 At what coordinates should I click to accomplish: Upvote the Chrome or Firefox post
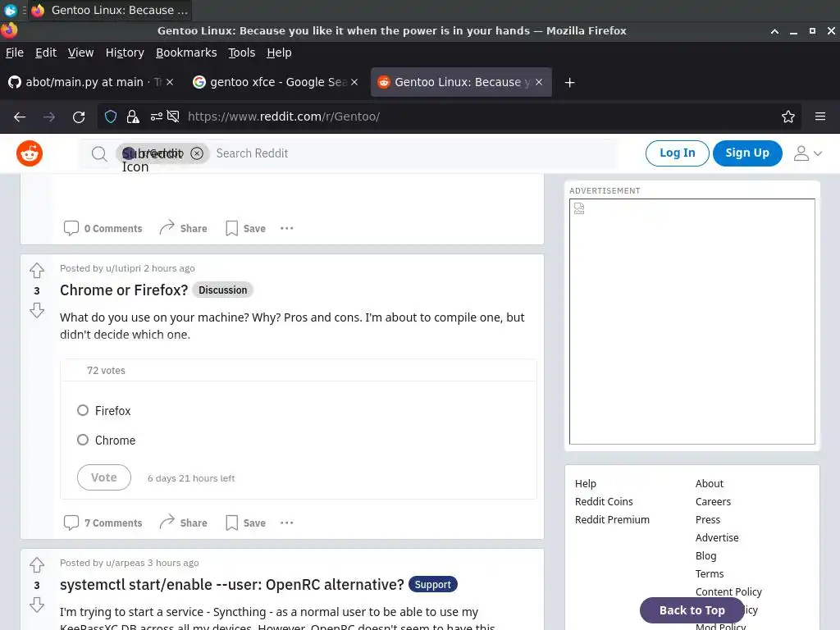click(37, 271)
